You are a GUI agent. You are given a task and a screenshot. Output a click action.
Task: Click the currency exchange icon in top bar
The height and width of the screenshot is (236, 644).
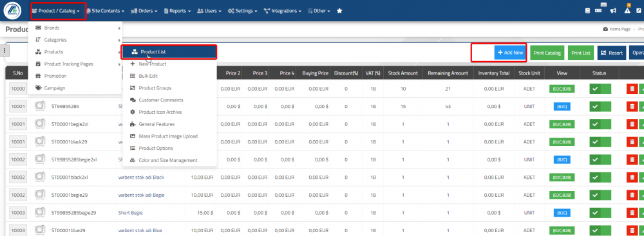point(598,11)
